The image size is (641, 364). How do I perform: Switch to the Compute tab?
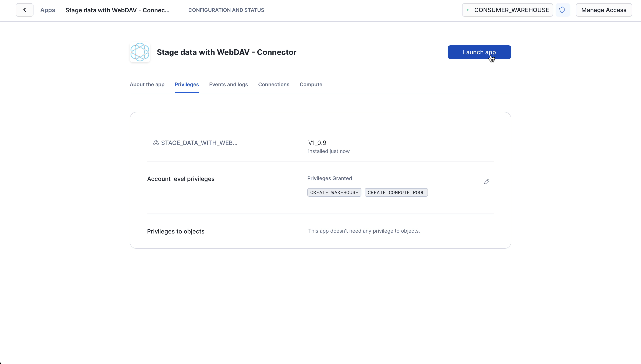point(311,85)
